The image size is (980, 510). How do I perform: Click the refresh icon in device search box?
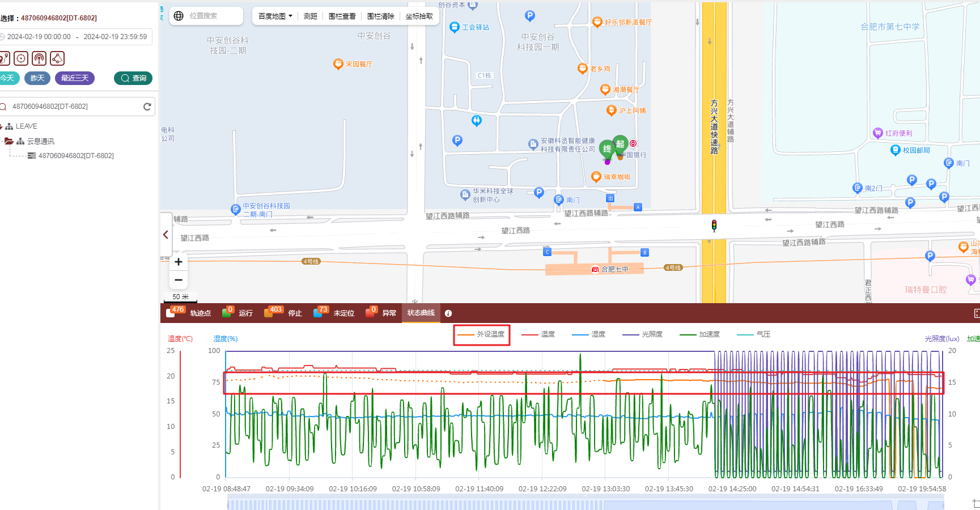tap(147, 107)
